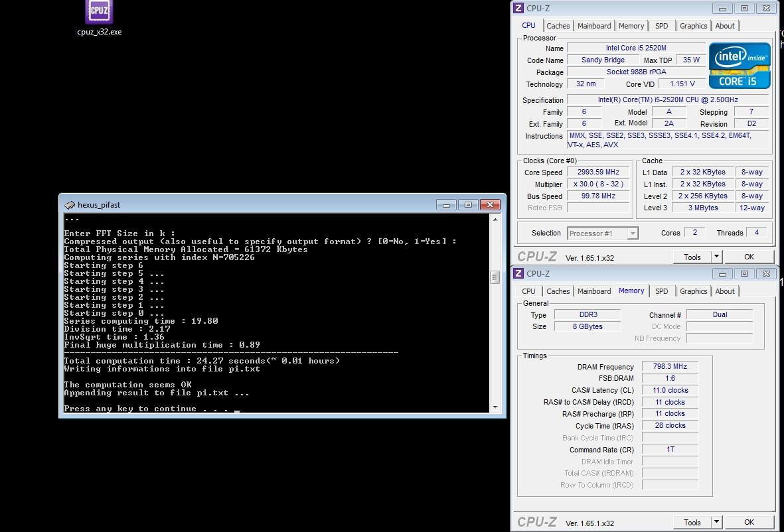784x532 pixels.
Task: Click the disabled maximize button of the lower CPU-Z window
Action: point(744,274)
